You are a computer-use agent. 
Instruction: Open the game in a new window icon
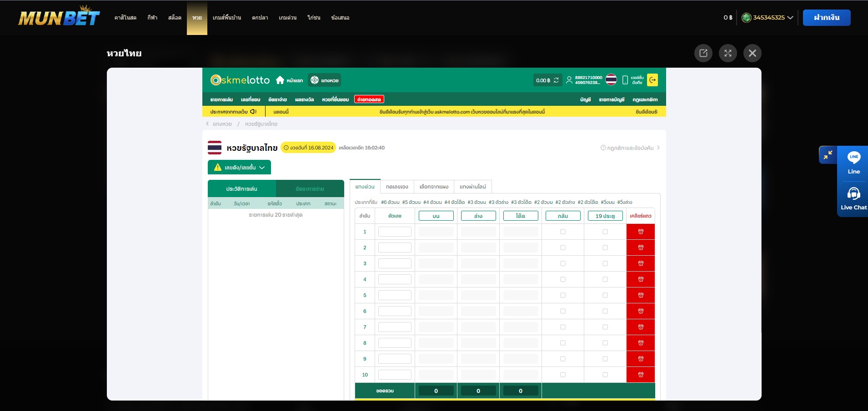703,53
